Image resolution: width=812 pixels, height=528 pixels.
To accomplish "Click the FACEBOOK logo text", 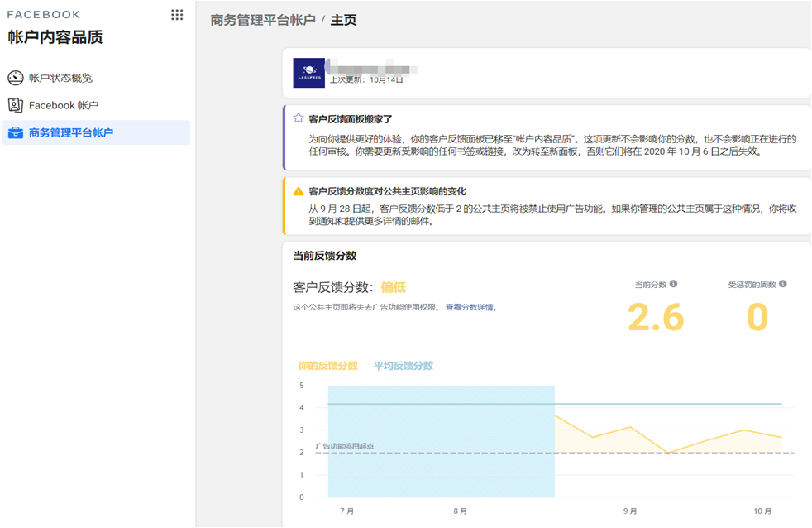I will click(44, 15).
